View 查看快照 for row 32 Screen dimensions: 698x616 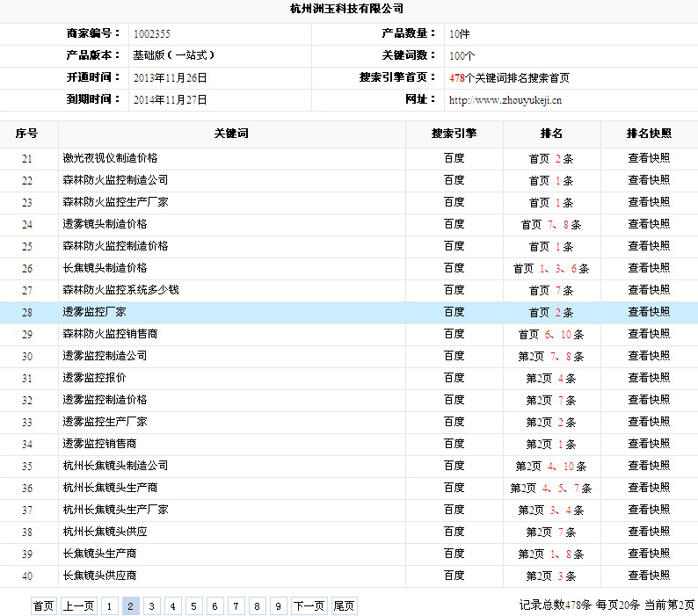pyautogui.click(x=649, y=400)
